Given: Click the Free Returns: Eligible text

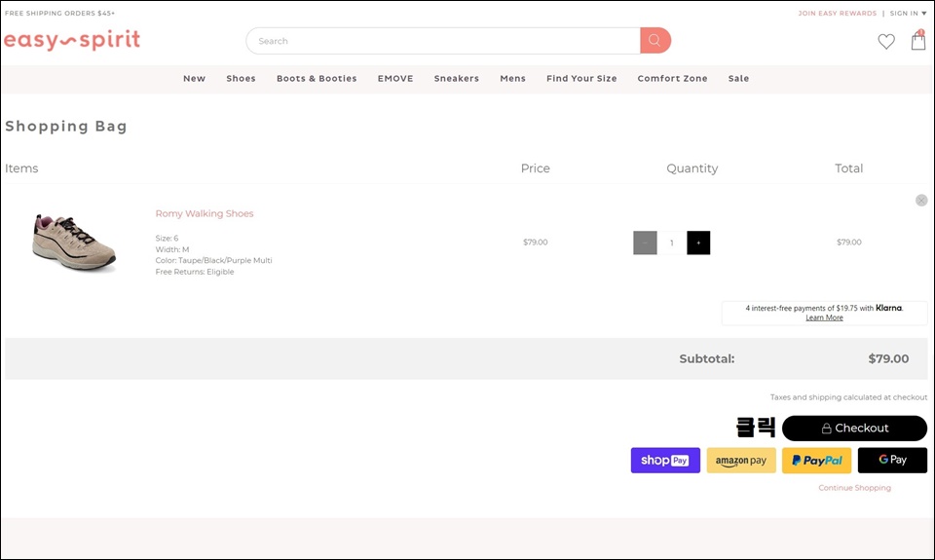Looking at the screenshot, I should (195, 272).
